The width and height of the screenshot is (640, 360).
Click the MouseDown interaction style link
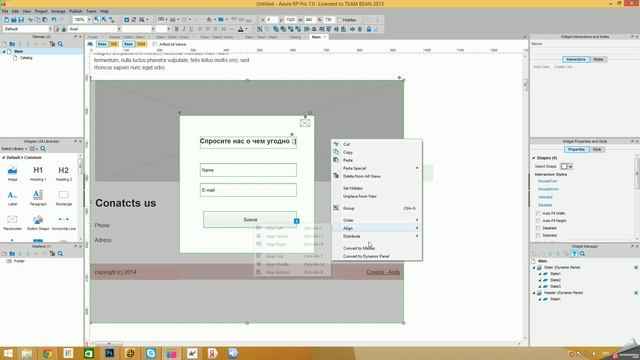548,189
